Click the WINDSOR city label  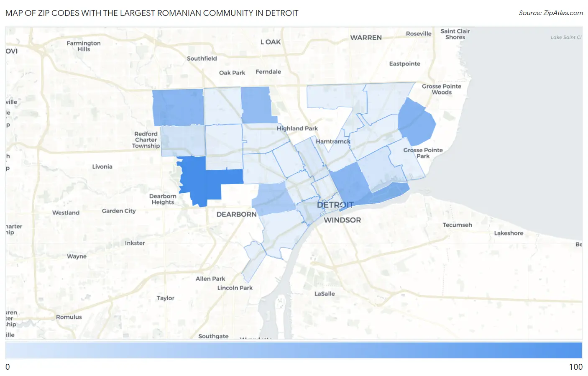pyautogui.click(x=342, y=220)
